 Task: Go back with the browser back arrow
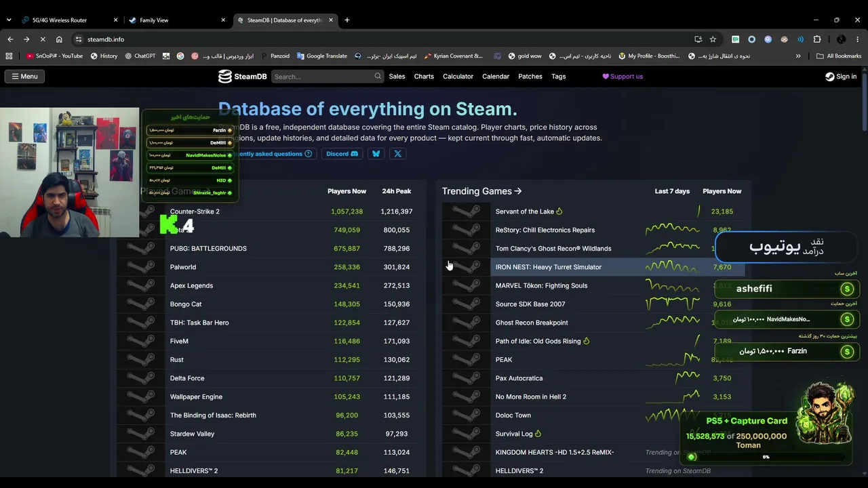[x=10, y=39]
